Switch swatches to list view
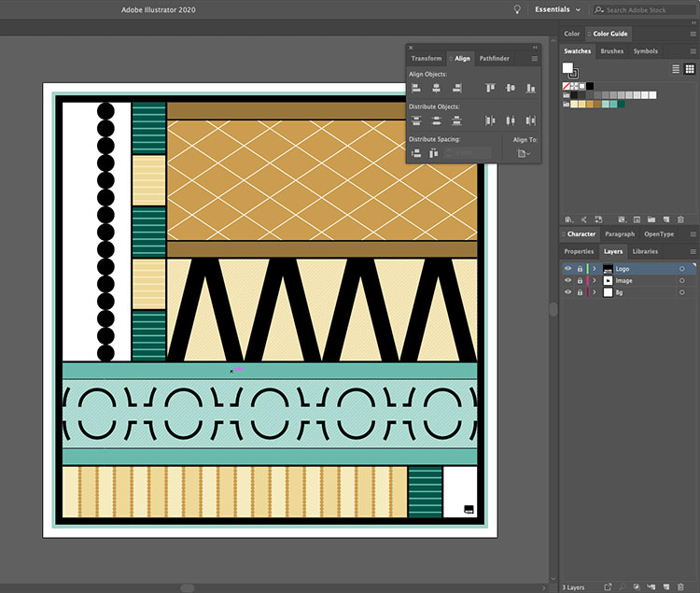The width and height of the screenshot is (700, 593). (676, 69)
